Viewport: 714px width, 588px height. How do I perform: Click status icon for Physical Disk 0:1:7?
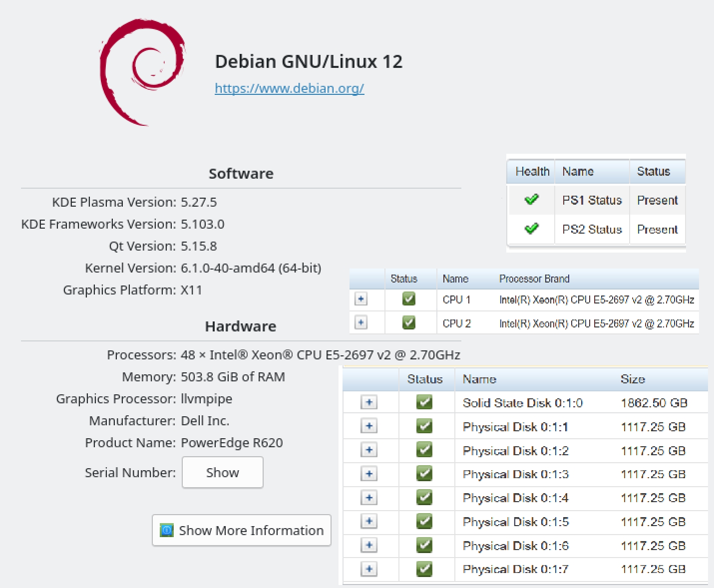pos(424,569)
